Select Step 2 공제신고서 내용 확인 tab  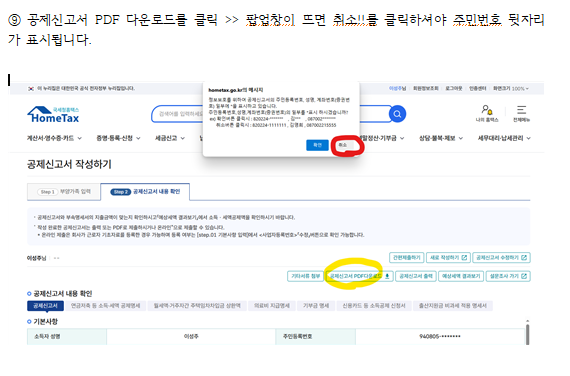[145, 192]
